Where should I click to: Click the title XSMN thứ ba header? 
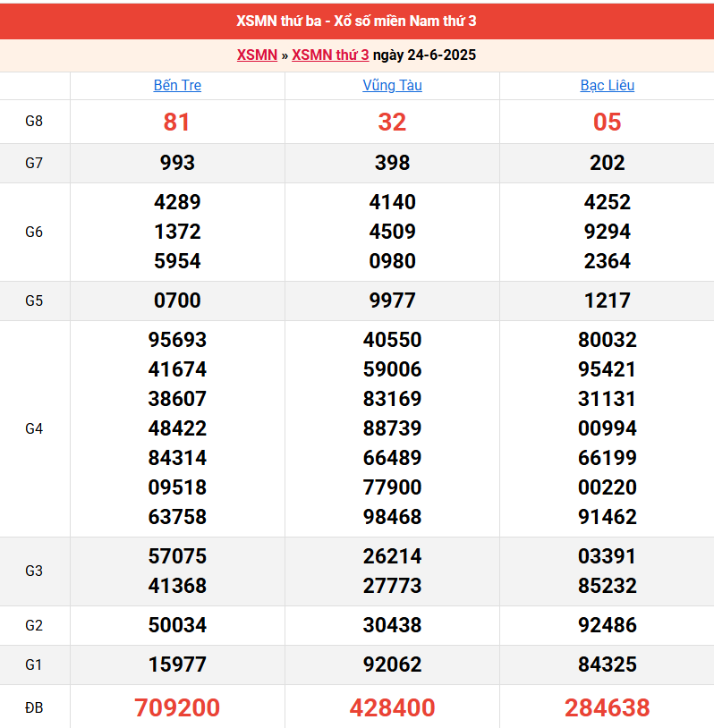(356, 21)
